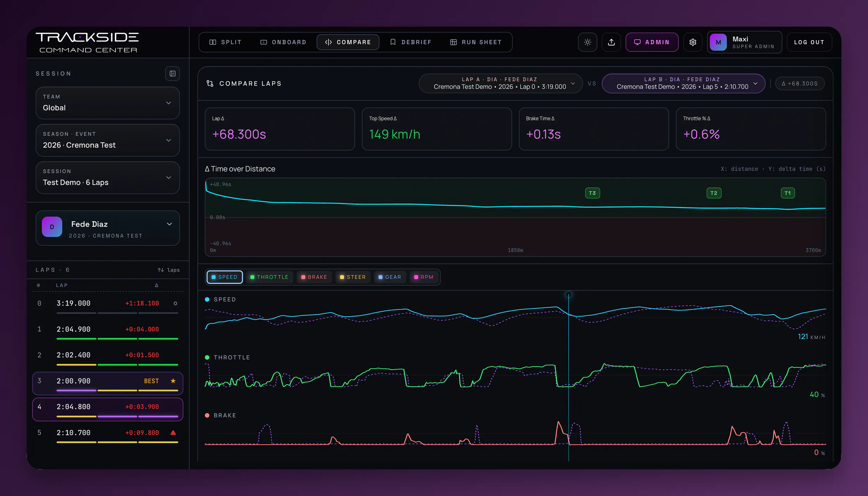This screenshot has width=868, height=496.
Task: Open the DEBRIEF tab
Action: [x=411, y=42]
